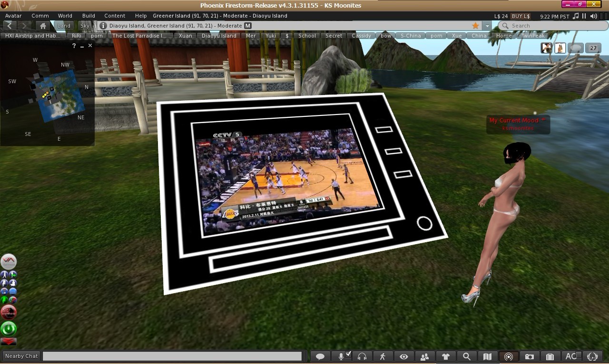Select the Cassidy favorite landmark
The image size is (609, 364).
362,36
